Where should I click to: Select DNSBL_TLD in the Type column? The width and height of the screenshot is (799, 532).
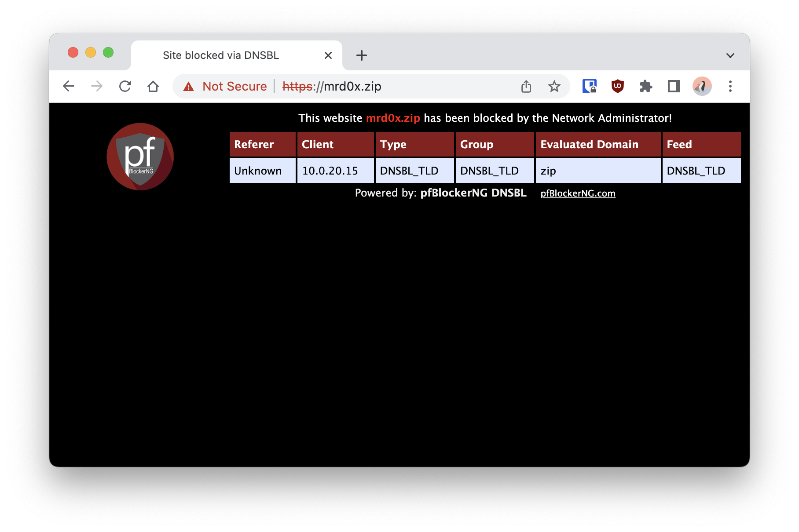415,171
